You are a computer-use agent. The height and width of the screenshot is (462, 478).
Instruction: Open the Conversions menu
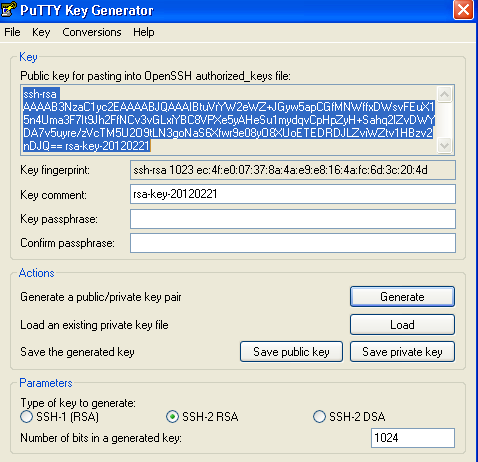(92, 32)
